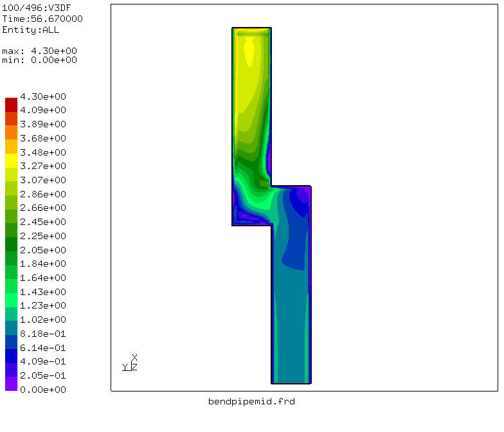Viewport: 504px width, 432px height.
Task: Click the XYZ coordinate axis triad
Action: [130, 364]
